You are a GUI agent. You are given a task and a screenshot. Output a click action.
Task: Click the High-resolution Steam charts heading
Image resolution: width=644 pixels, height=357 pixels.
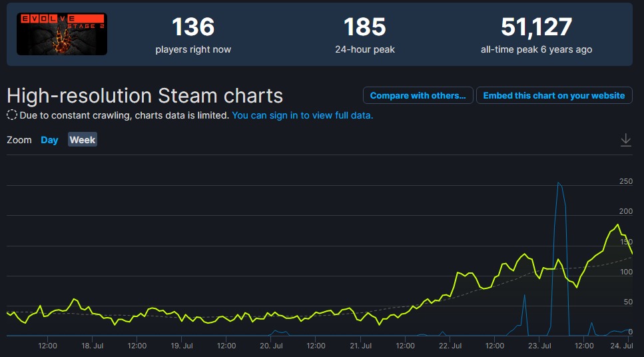tap(145, 95)
